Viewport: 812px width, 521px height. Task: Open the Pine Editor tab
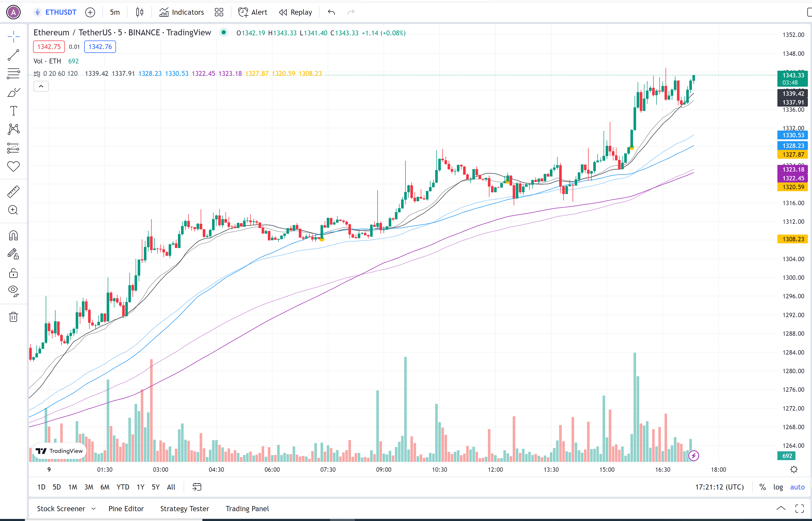coord(126,508)
